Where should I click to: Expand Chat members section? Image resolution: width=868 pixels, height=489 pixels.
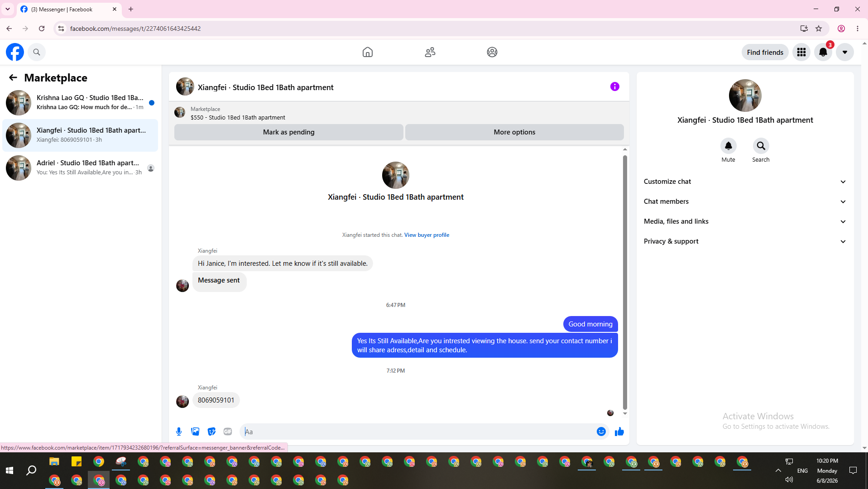coord(745,201)
